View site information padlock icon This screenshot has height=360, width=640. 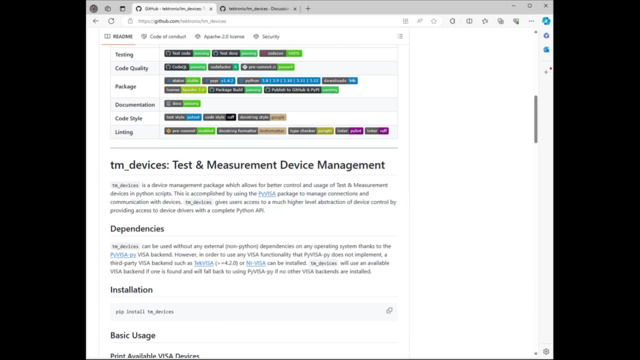[x=130, y=21]
